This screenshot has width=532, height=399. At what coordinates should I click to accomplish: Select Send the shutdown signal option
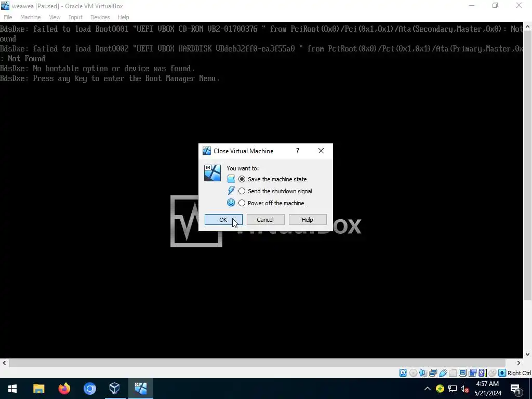242,191
